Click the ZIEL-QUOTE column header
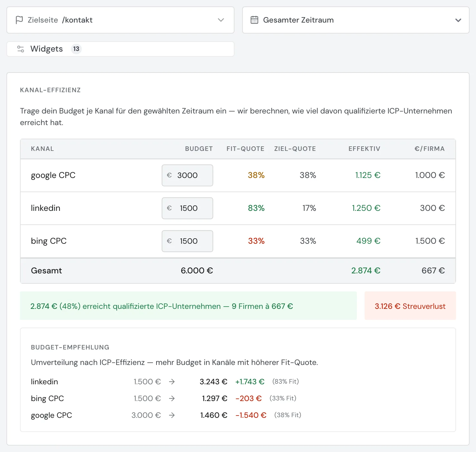The image size is (476, 452). pos(295,149)
